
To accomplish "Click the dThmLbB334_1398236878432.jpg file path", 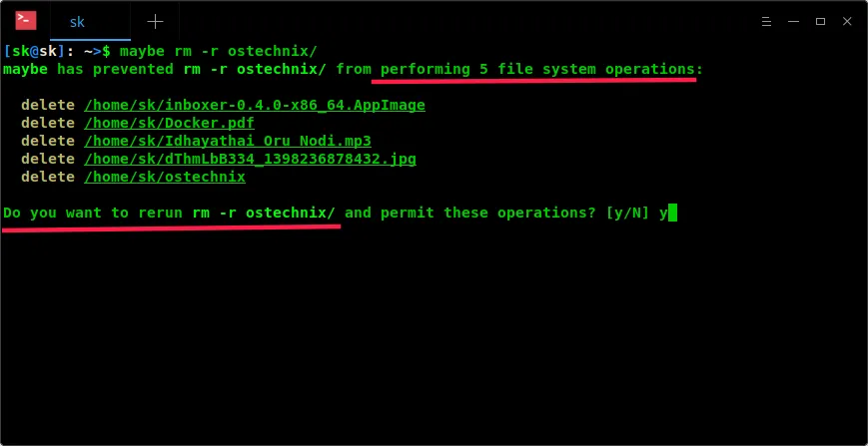I will point(250,159).
